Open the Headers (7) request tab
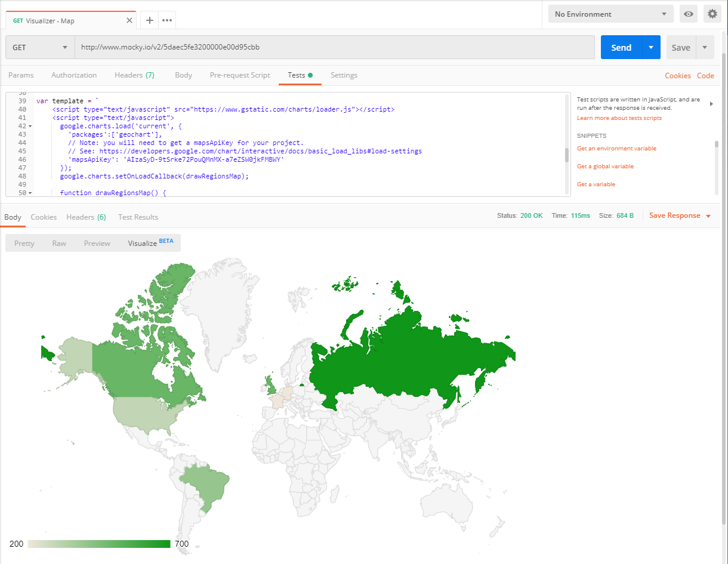The image size is (728, 564). click(134, 75)
